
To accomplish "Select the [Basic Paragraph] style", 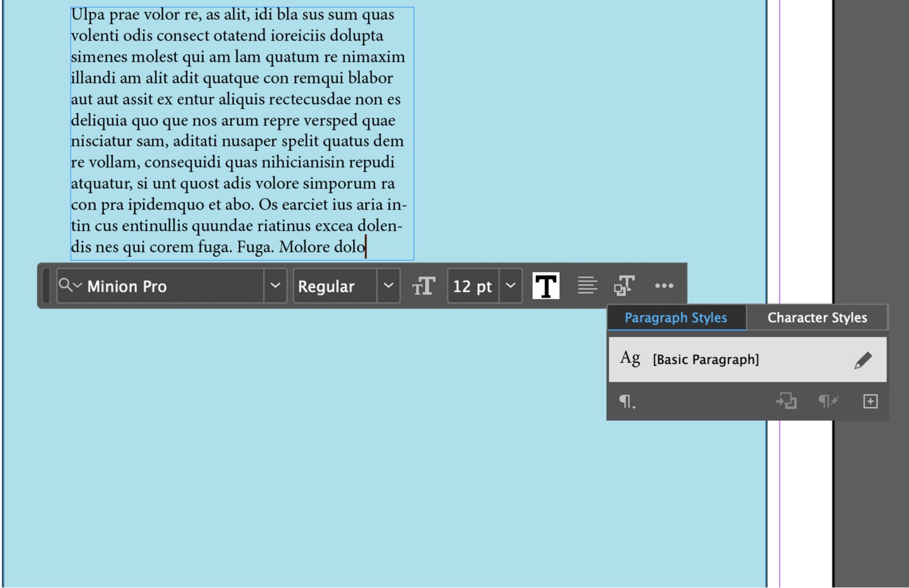I will pos(705,360).
